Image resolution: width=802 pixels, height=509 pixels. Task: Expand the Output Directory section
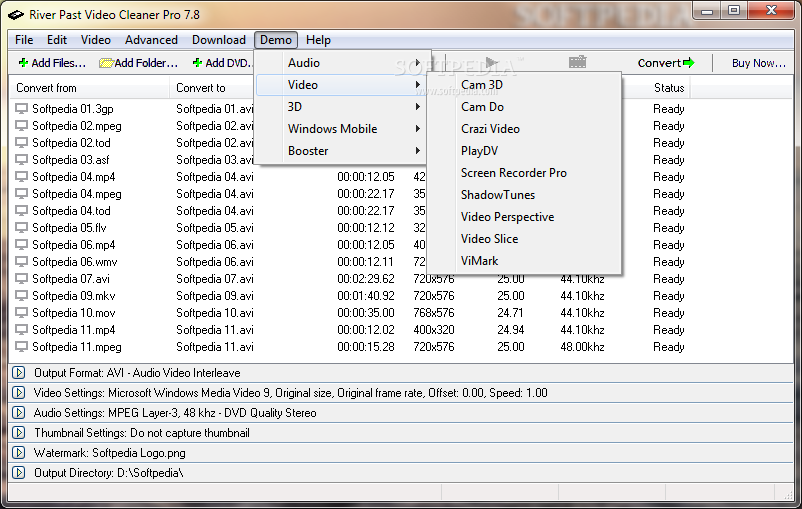[x=19, y=473]
